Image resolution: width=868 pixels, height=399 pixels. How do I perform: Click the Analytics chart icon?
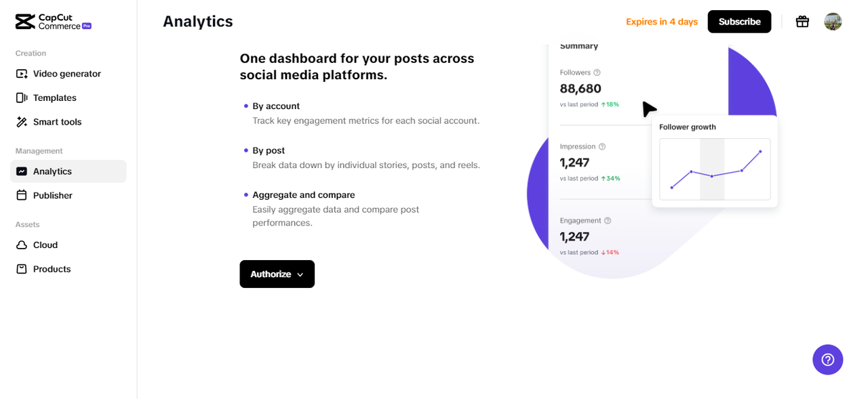tap(22, 171)
